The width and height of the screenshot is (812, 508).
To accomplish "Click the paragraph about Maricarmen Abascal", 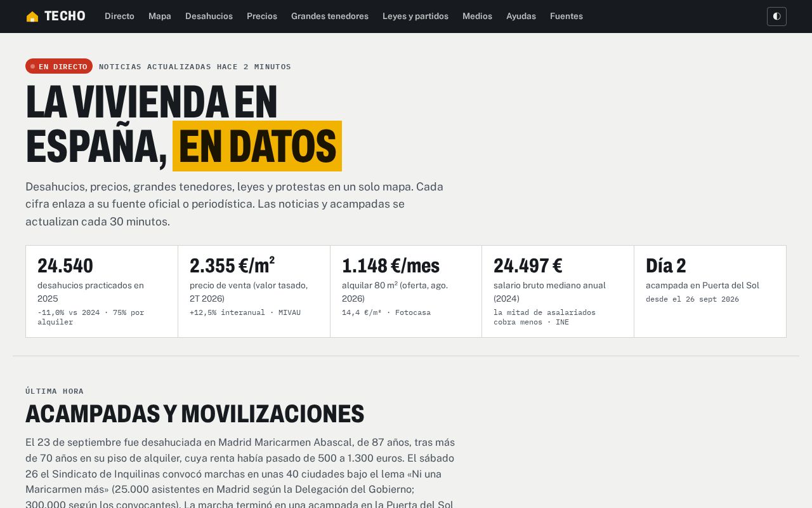I will point(240,473).
